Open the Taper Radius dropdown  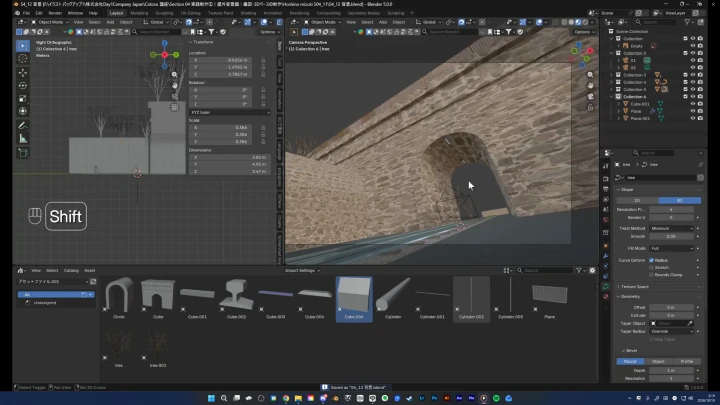[672, 332]
